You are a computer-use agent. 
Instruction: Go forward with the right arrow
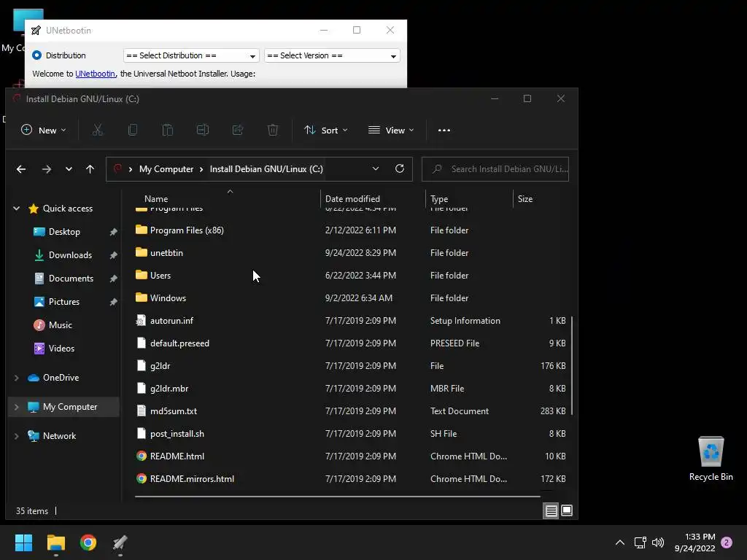[46, 169]
